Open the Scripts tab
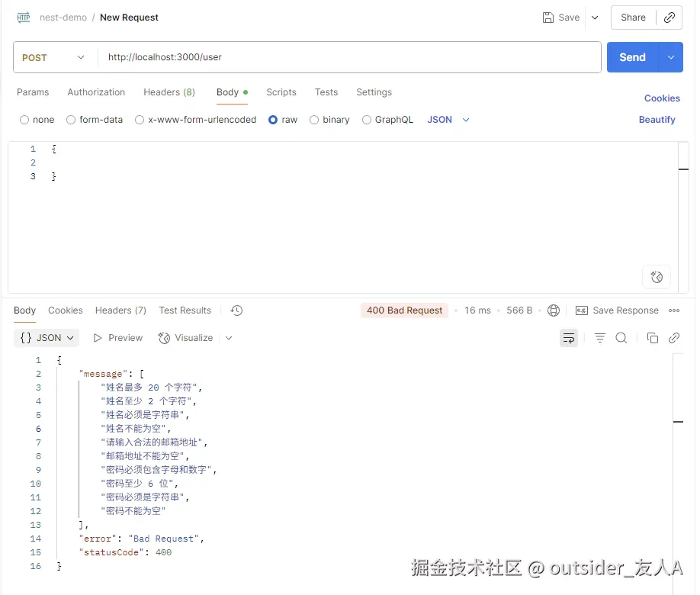Viewport: 700px width, 595px height. point(281,92)
